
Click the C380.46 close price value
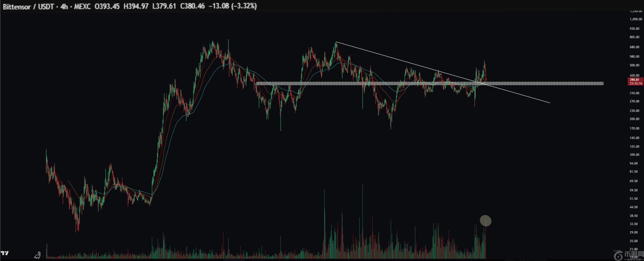(192, 6)
